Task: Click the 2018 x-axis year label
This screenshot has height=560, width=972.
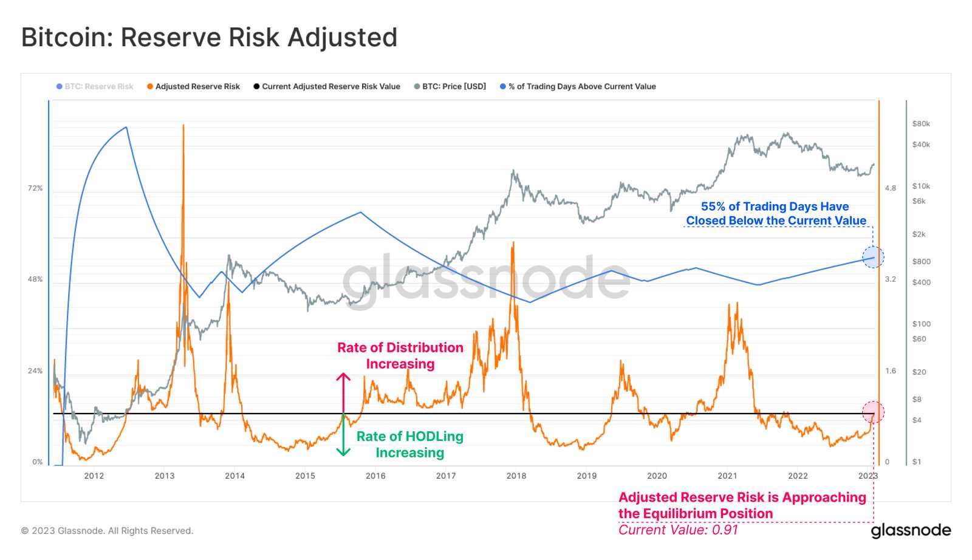Action: click(x=516, y=476)
